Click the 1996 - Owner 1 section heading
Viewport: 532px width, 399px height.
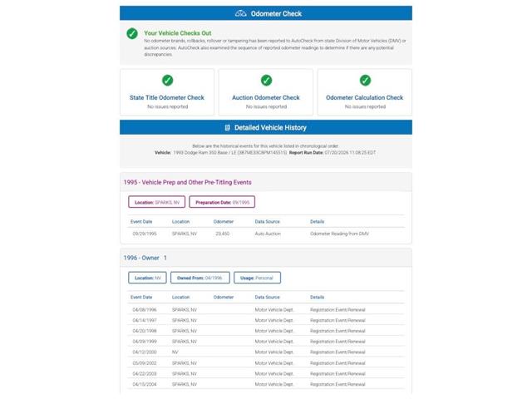pyautogui.click(x=145, y=258)
